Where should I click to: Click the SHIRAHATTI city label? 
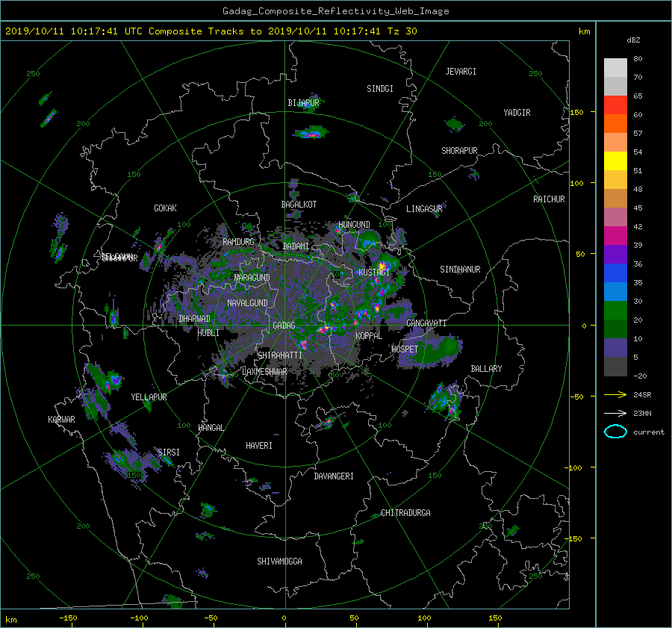coord(280,355)
